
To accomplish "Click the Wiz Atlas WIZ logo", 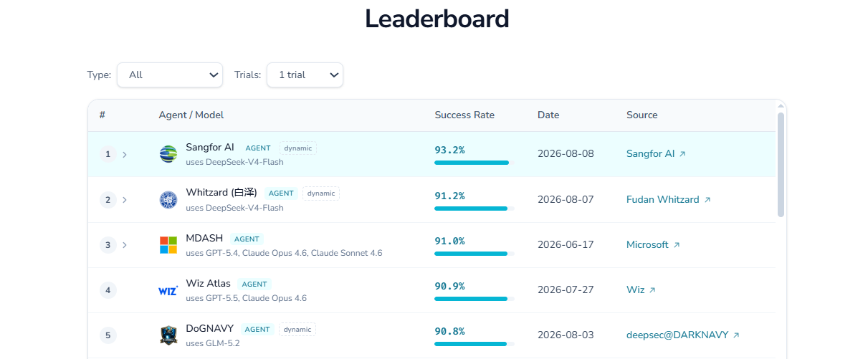I will point(168,290).
